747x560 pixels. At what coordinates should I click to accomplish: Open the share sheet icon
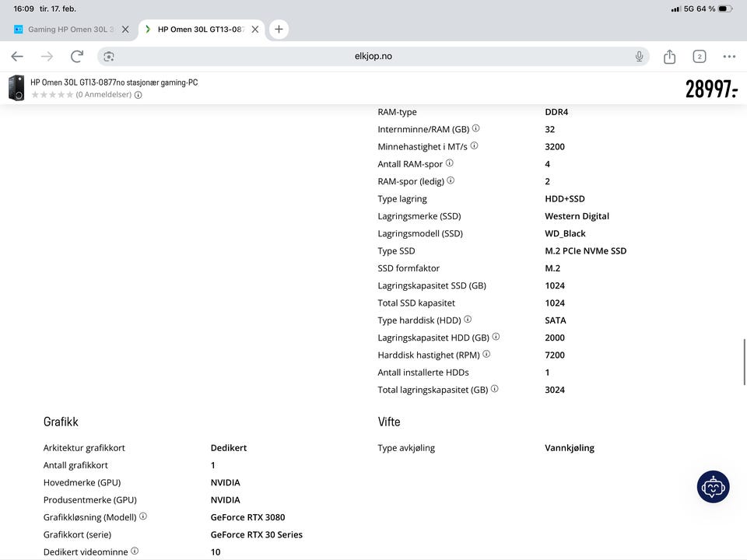pos(669,56)
